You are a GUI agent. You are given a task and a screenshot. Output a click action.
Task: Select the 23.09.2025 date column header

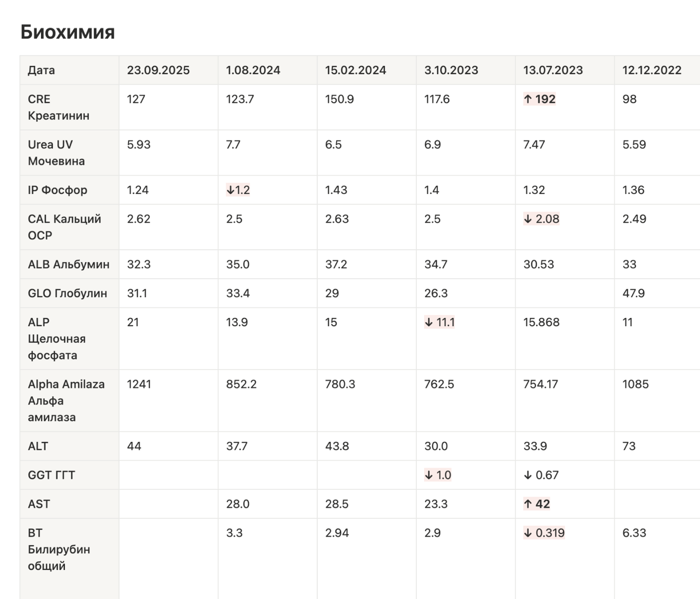coord(158,70)
